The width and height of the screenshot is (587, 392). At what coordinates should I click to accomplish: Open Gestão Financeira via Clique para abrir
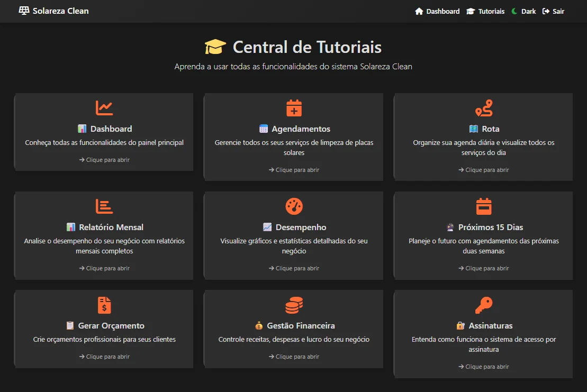(x=294, y=357)
